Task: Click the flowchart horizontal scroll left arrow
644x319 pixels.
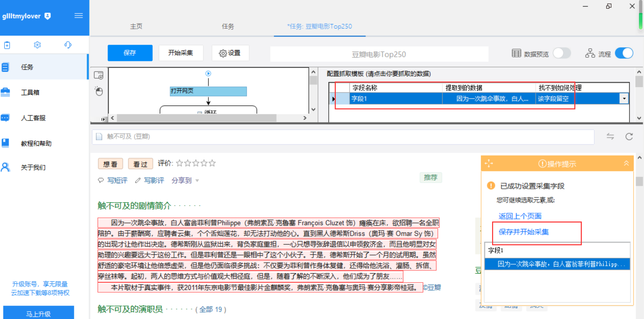Action: pos(112,118)
